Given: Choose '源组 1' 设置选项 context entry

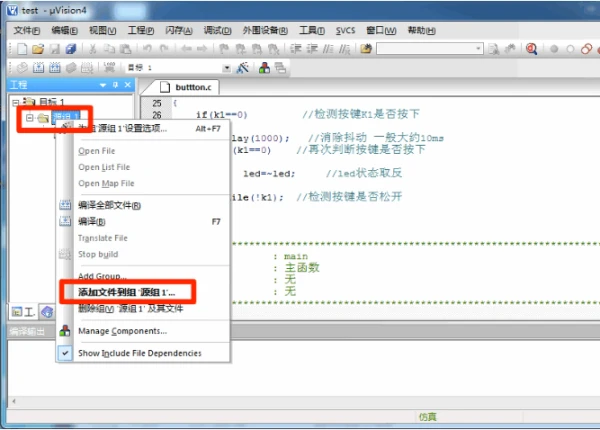Looking at the screenshot, I should 143,128.
